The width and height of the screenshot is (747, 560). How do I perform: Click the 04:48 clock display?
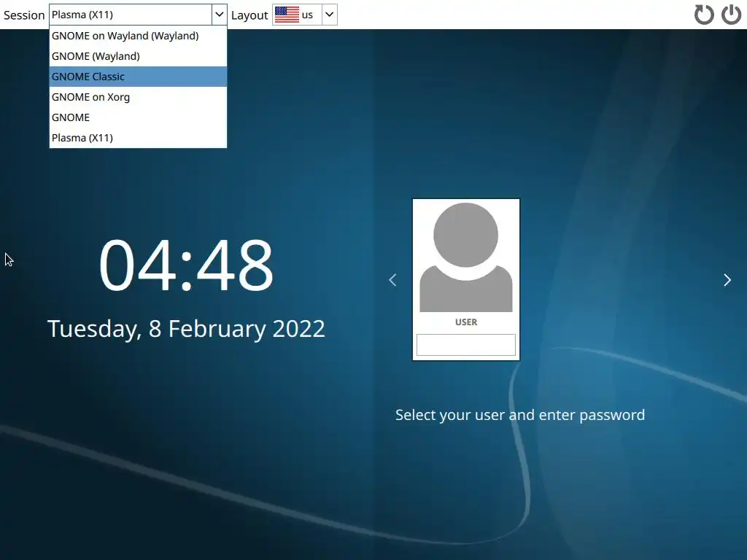tap(186, 265)
